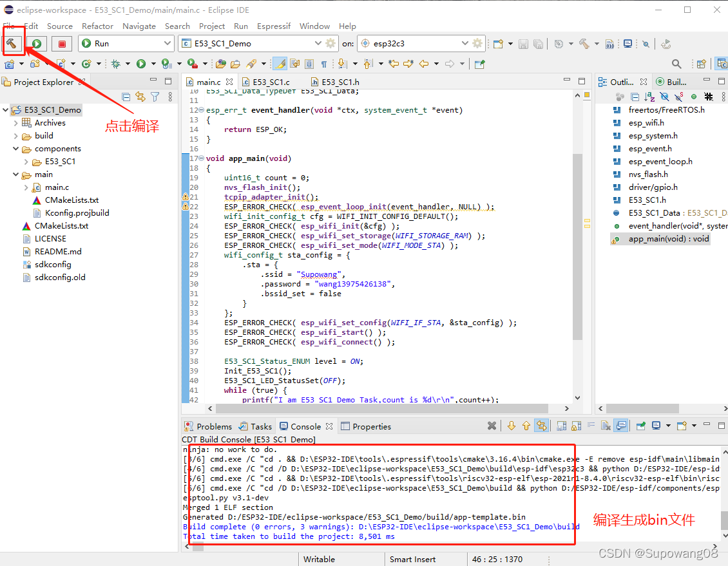Select LICENSE file in tree

[x=50, y=238]
